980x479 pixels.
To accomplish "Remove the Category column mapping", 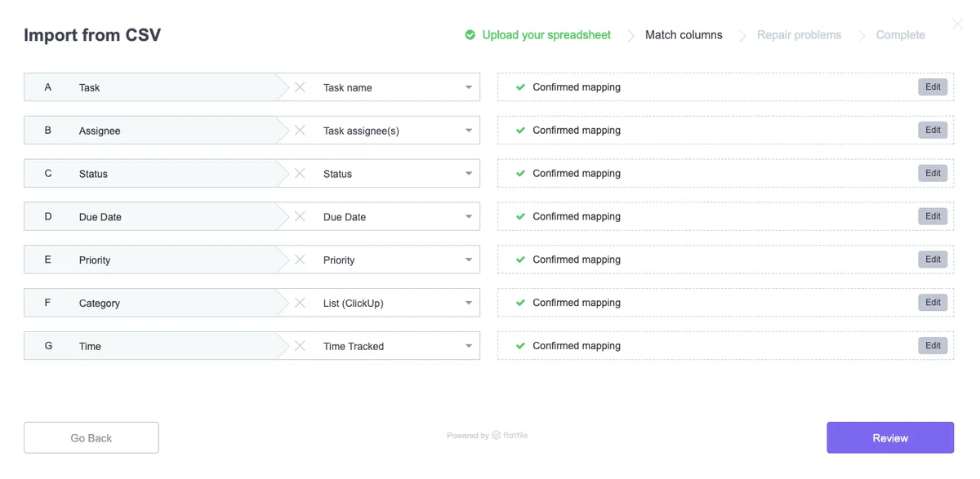I will point(299,302).
